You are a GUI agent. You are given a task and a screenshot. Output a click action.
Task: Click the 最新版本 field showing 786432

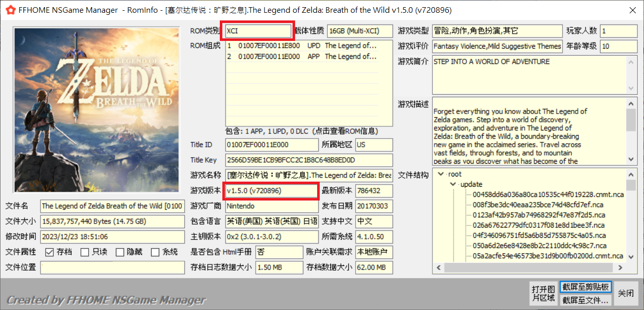tap(374, 191)
